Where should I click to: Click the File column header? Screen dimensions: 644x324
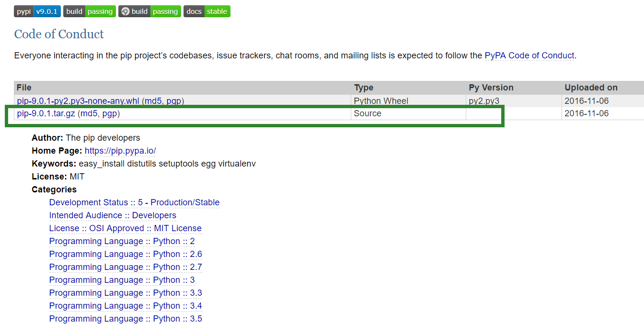[x=24, y=88]
